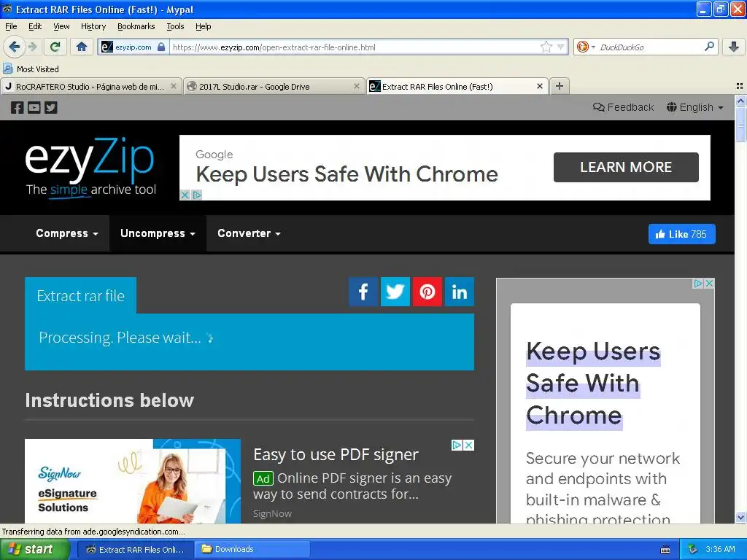This screenshot has width=747, height=560.
Task: Switch to the Downloads taskbar window
Action: click(253, 549)
